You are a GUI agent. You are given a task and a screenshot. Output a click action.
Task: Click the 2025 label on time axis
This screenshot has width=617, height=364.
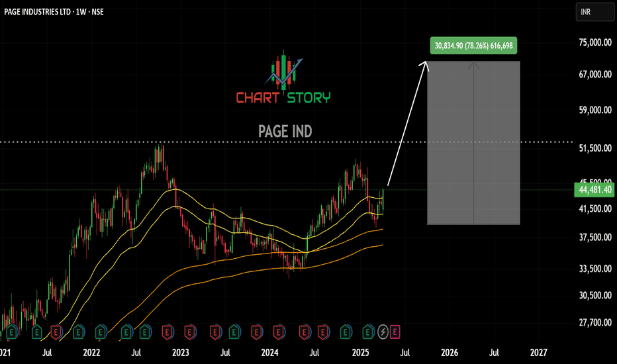360,353
